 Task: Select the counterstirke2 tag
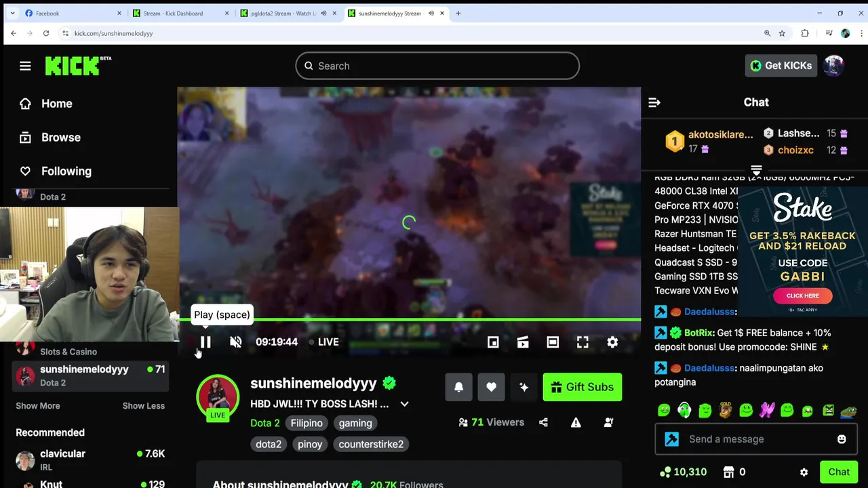(371, 444)
